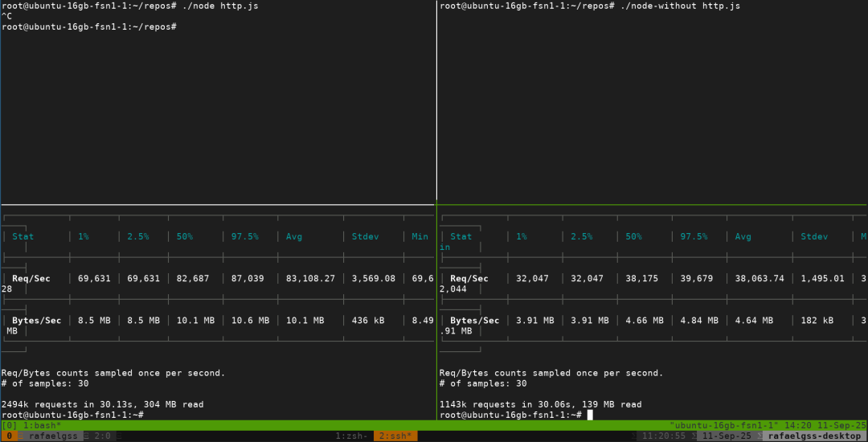Click the 97.5% column header in right table
Viewport: 868px width, 442px height.
694,236
